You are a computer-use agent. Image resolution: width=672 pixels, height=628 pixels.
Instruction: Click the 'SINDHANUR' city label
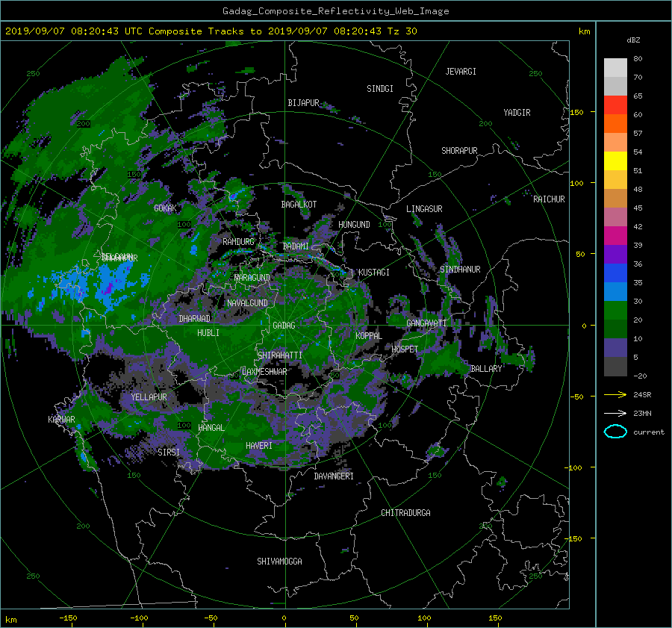(x=460, y=270)
